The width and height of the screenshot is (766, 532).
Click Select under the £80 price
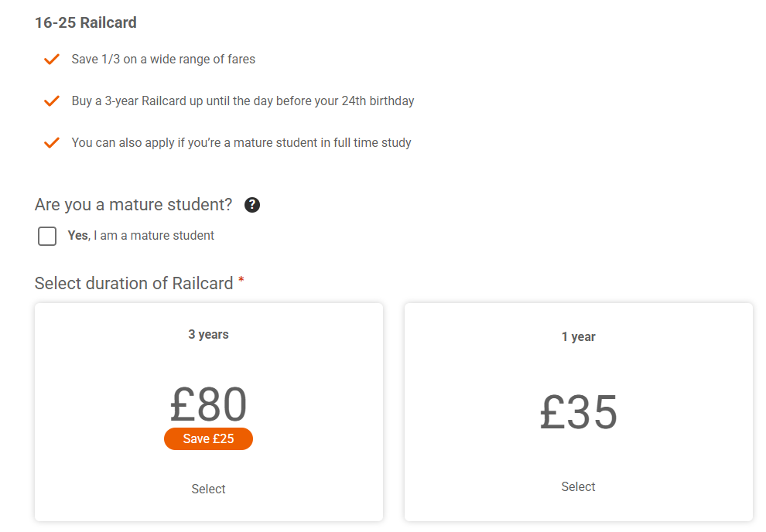coord(208,489)
